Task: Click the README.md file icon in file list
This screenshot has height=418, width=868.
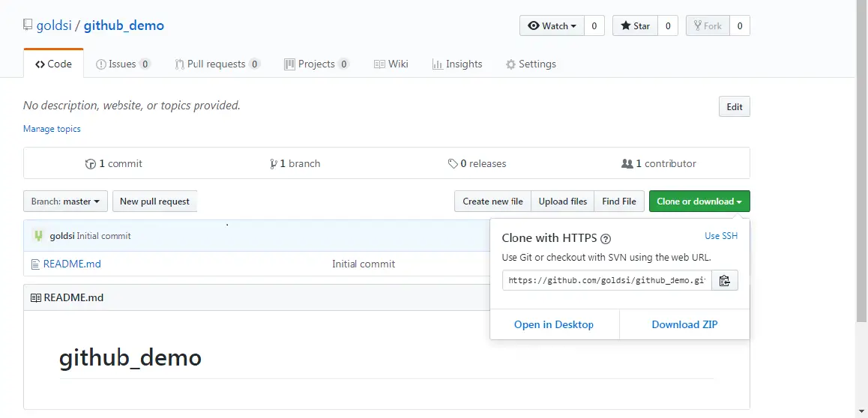Action: click(35, 264)
